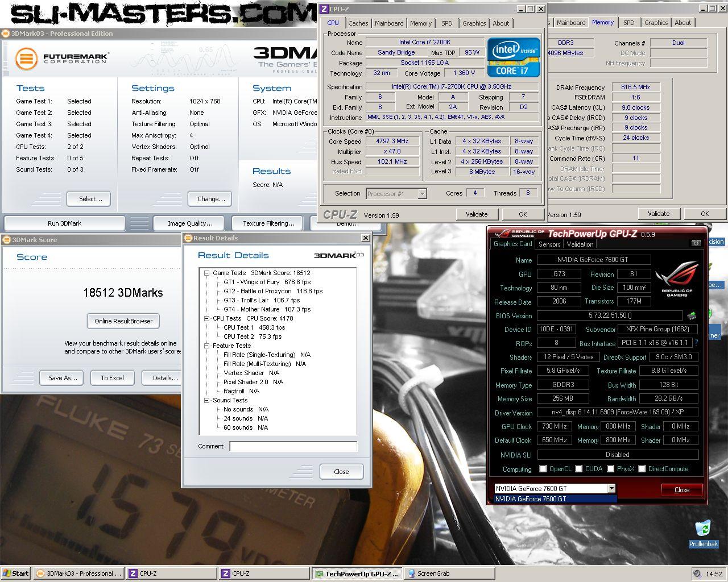Image resolution: width=728 pixels, height=582 pixels.
Task: Choose NVIDIA GeForce 7600 GT from dropdown list
Action: point(555,499)
